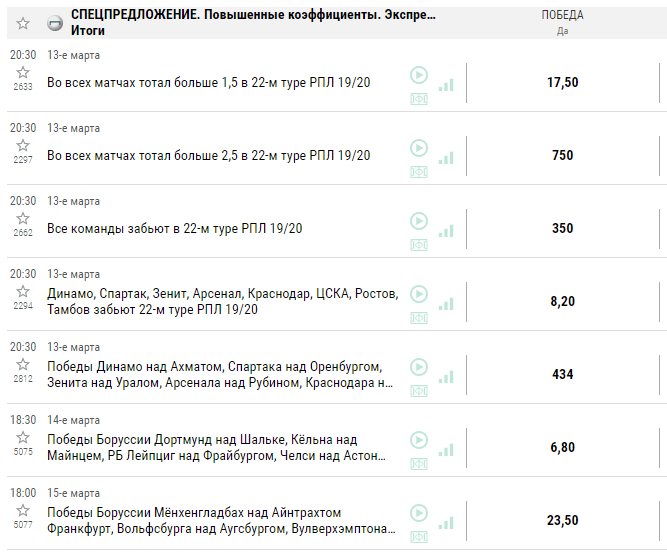Choose the 23,50 coefficient

562,520
